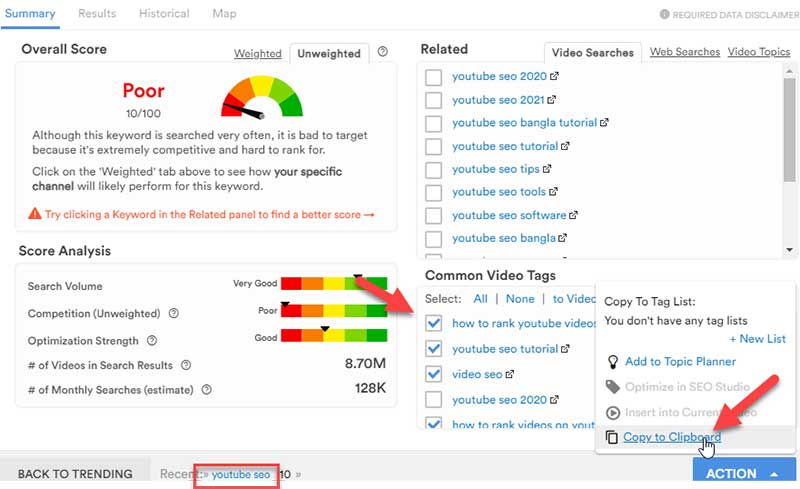Click + New List link
Screen dimensions: 800x489
758,339
